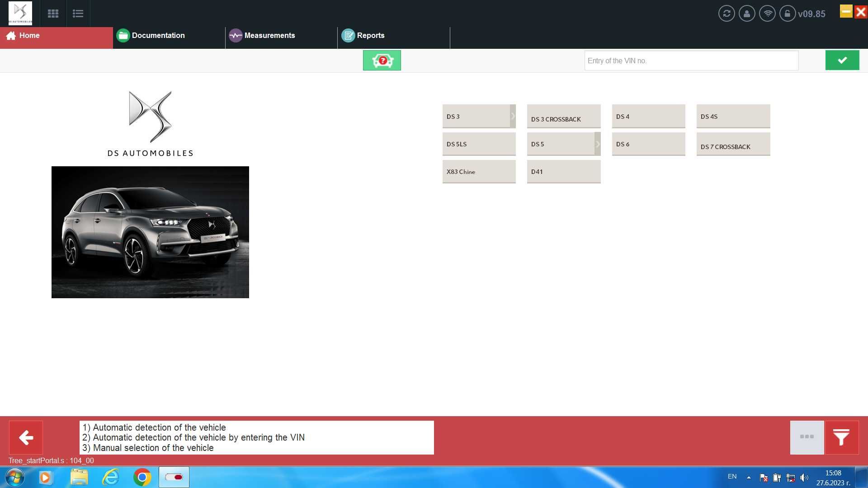868x488 pixels.
Task: Launch Windows Media Player from the taskbar
Action: [45, 478]
